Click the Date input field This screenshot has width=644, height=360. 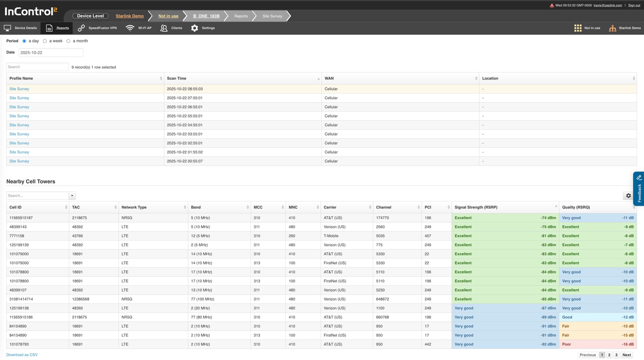tap(51, 52)
